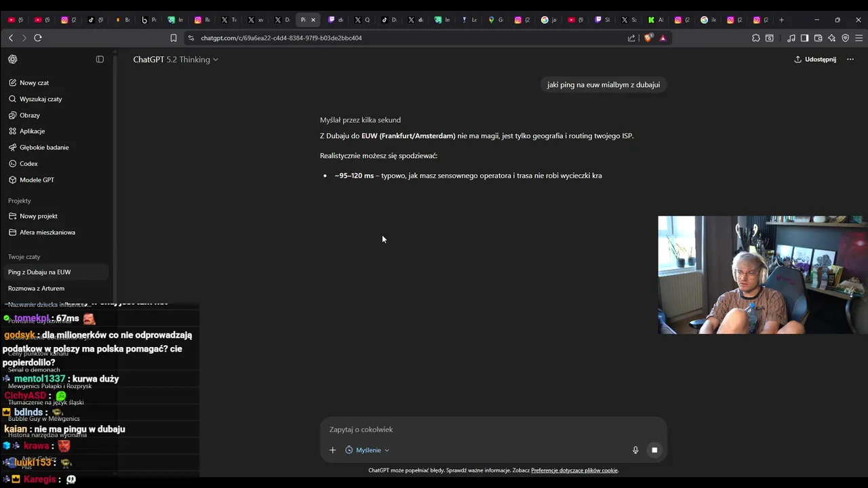Click the bullet text ~95–120 ms
The width and height of the screenshot is (868, 488).
[x=354, y=176]
